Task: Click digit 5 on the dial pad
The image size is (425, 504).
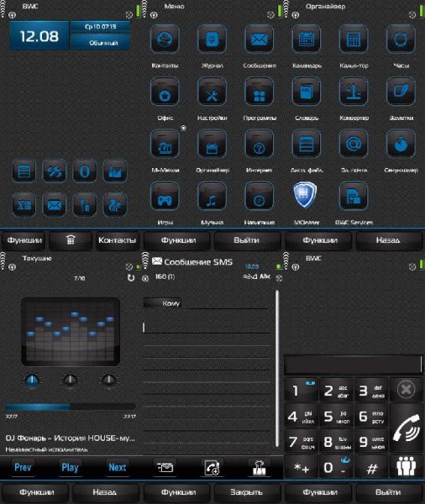Action: (x=336, y=417)
